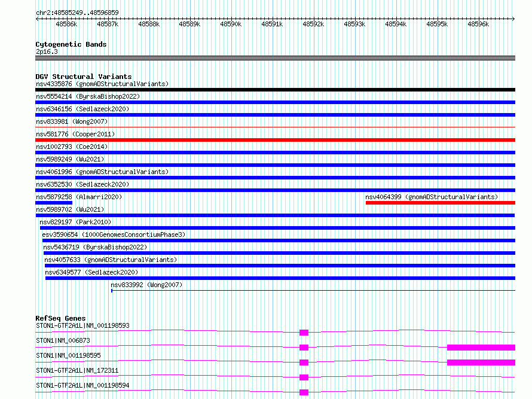Image resolution: width=532 pixels, height=399 pixels.
Task: Open nsv829197 (Park2010) label
Action: (x=75, y=222)
